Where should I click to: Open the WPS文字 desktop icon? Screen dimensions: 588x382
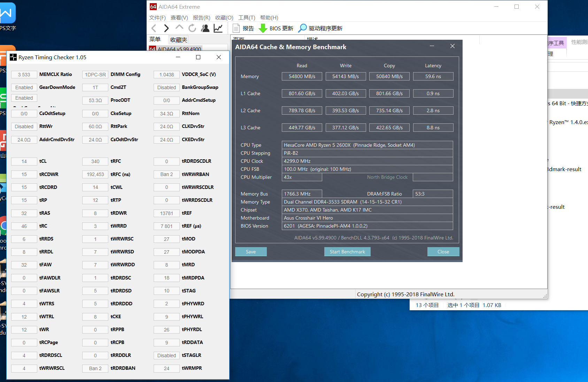pos(8,16)
